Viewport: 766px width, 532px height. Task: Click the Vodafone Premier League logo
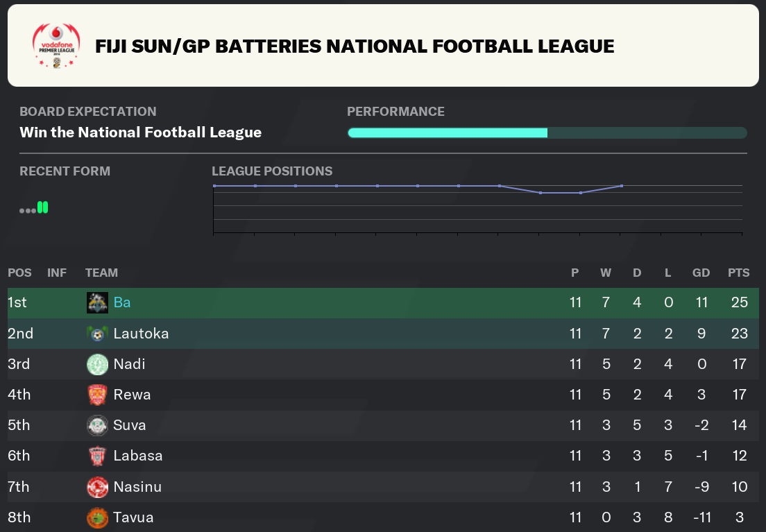pos(56,46)
